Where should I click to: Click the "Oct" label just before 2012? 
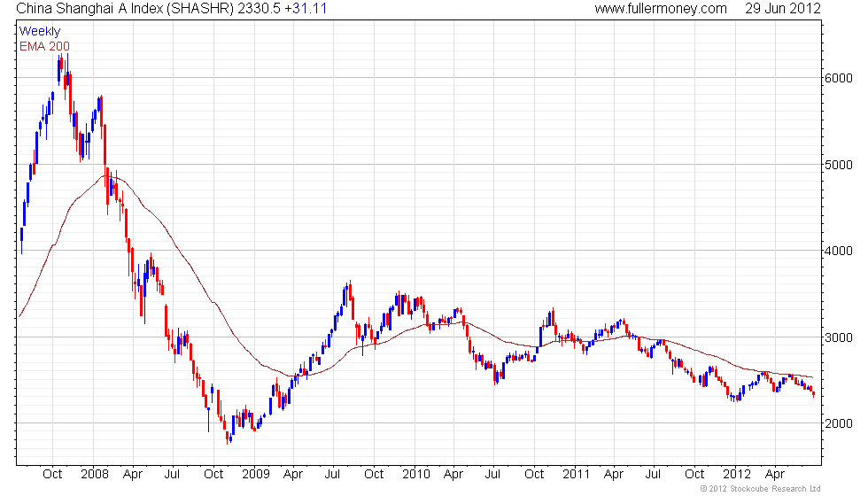click(694, 474)
